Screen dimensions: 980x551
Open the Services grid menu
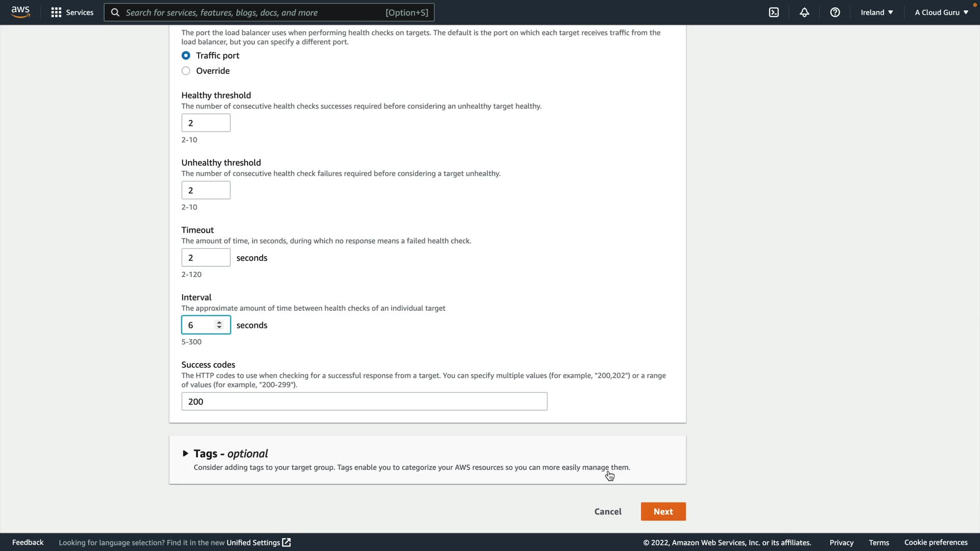tap(72, 12)
